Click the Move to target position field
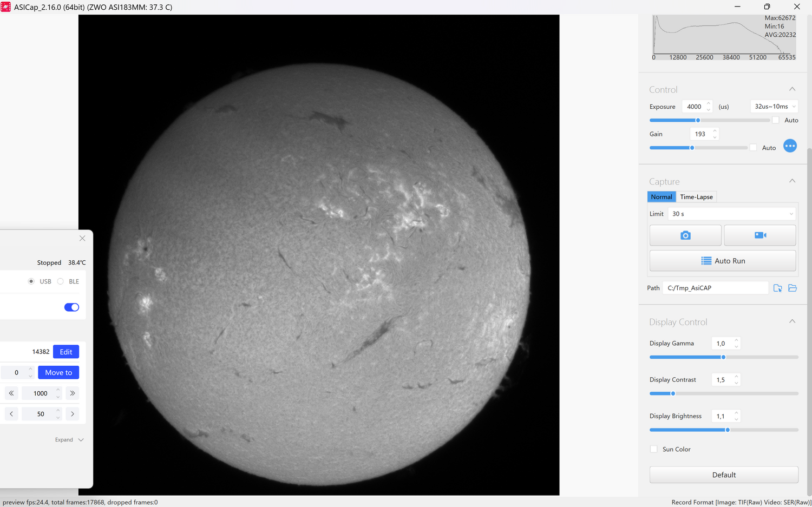 17,372
